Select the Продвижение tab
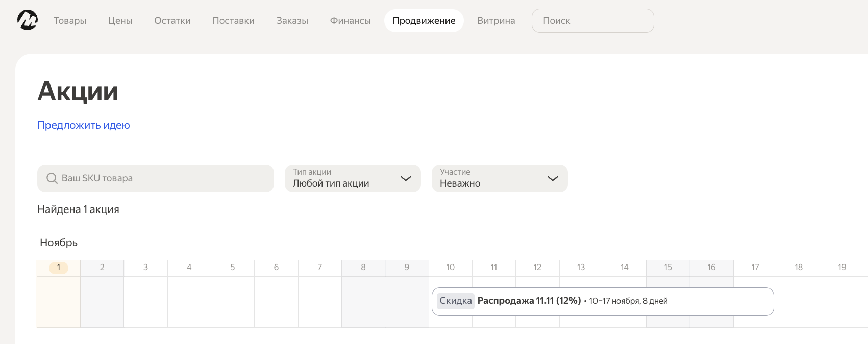This screenshot has height=344, width=868. pyautogui.click(x=424, y=21)
